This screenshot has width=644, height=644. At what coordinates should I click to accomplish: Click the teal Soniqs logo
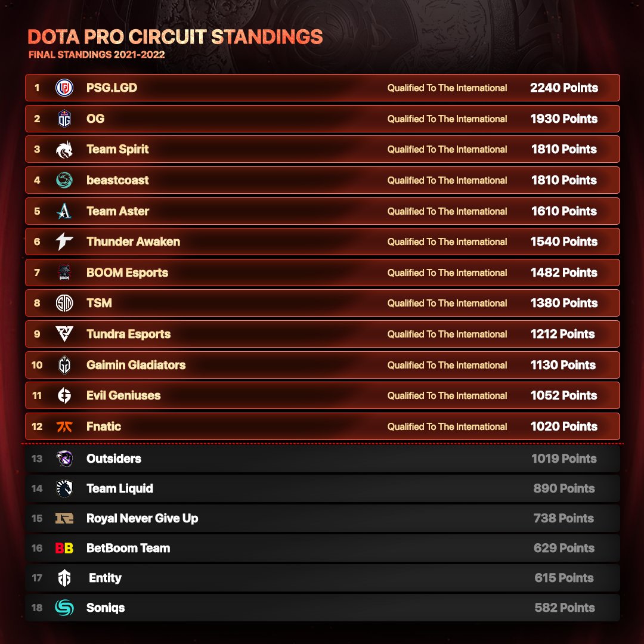[x=64, y=608]
